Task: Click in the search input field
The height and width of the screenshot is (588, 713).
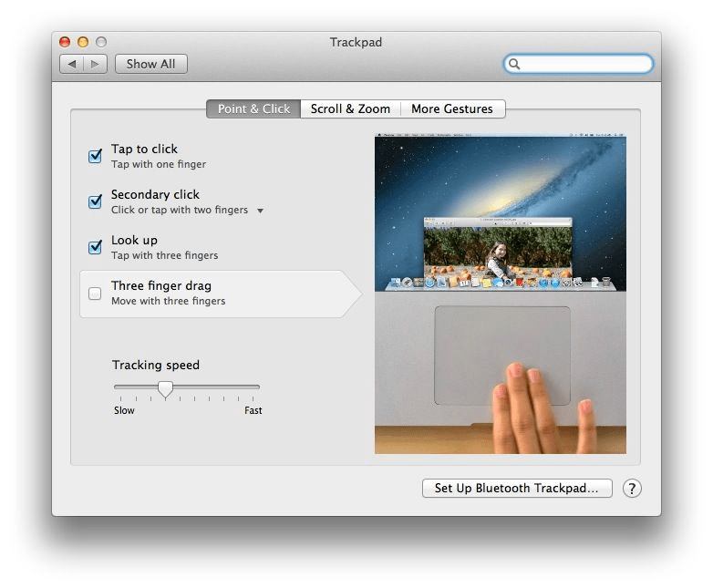Action: click(578, 64)
